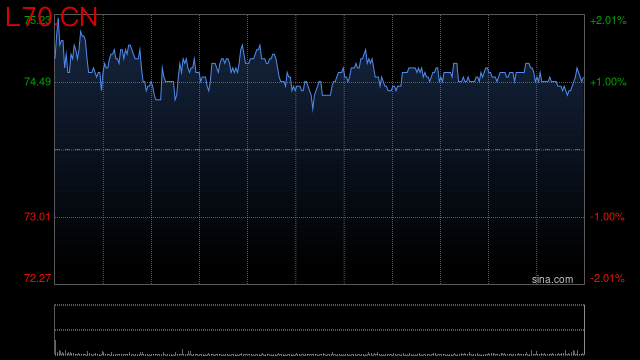The image size is (640, 360).
Task: Click the 72.27 price label
Action: [38, 278]
